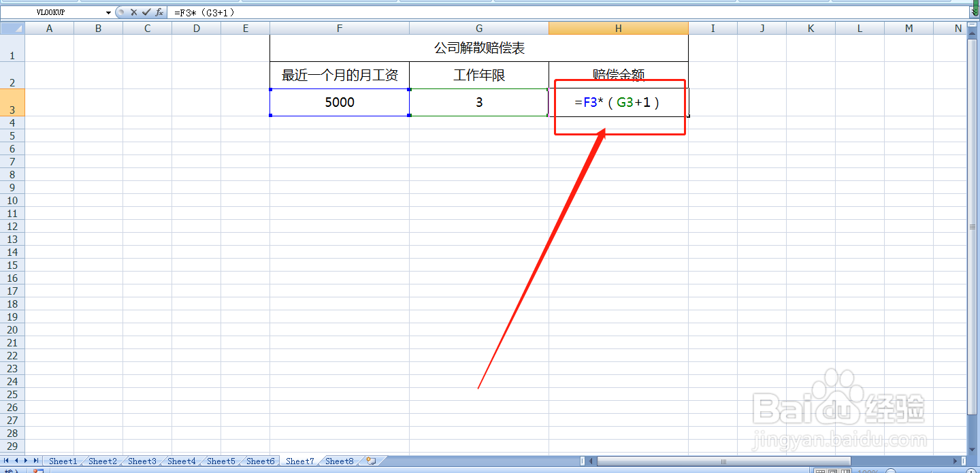Screen dimensions: 980x473
Task: Click the vertical scrollbar down arrow
Action: coord(973,450)
